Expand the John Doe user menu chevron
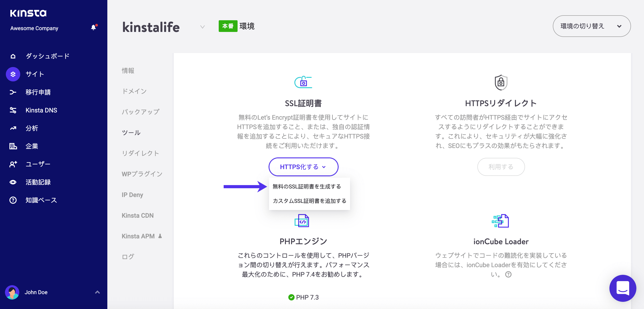The image size is (644, 309). 97,292
